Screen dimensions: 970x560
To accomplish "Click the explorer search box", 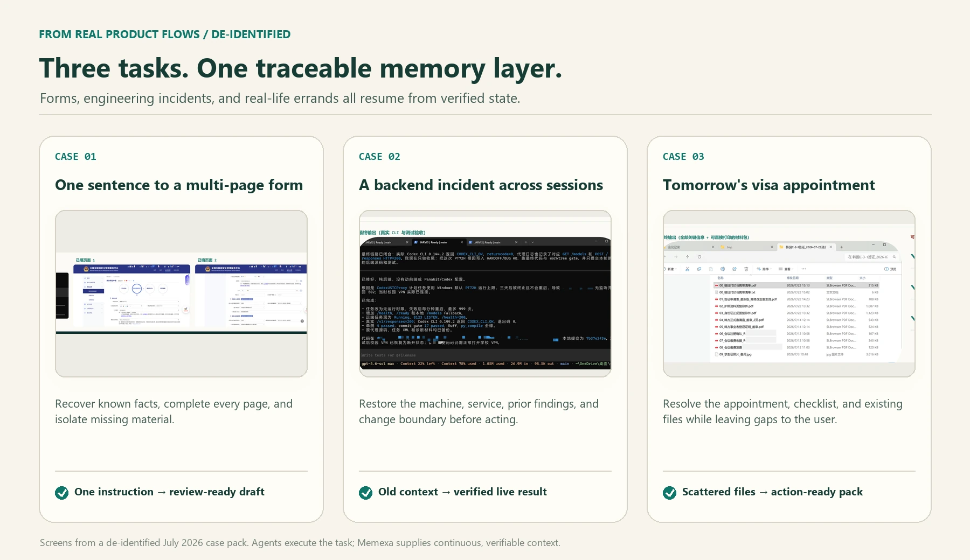I will 871,257.
